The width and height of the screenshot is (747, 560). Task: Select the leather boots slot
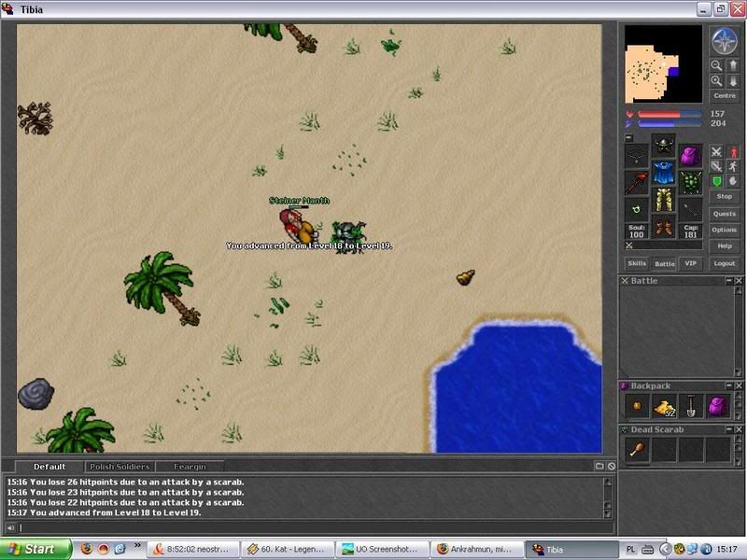coord(664,227)
